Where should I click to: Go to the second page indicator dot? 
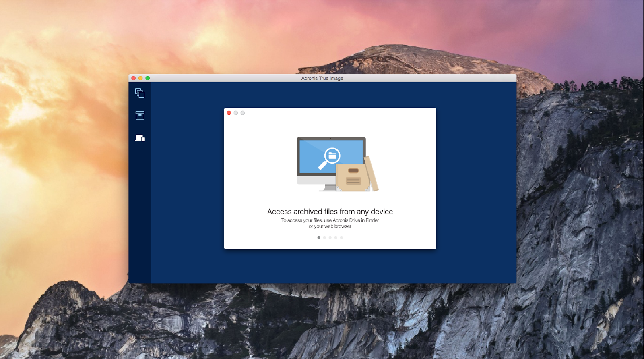pos(324,237)
